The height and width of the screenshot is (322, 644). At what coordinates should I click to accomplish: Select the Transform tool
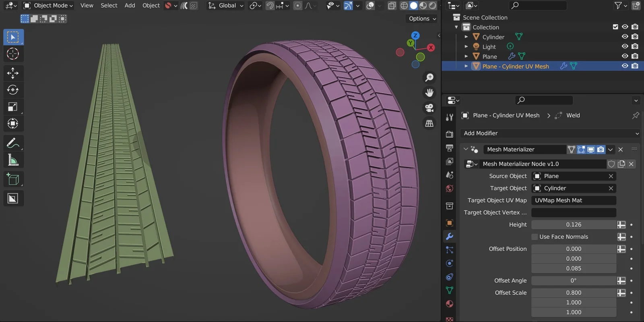pyautogui.click(x=13, y=123)
